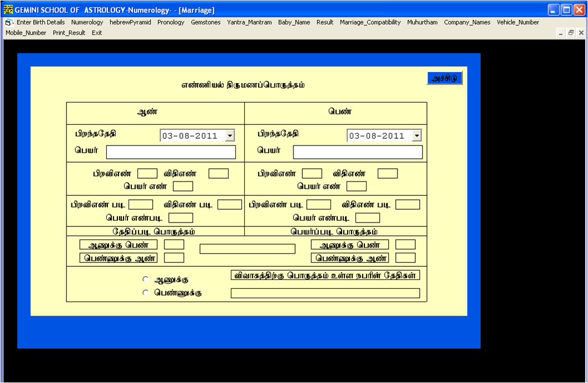Click the document icon beside Enter Birth Details

coord(9,23)
